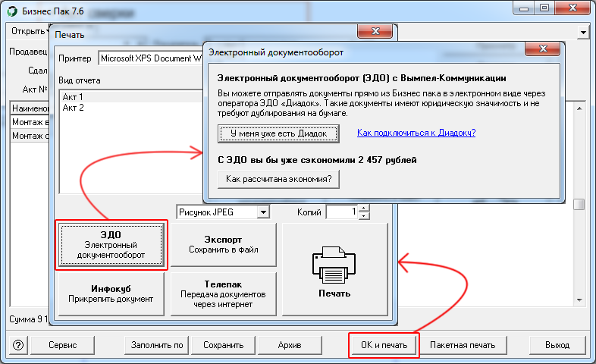Select Акт 1 in report list
The height and width of the screenshot is (364, 596).
(131, 97)
